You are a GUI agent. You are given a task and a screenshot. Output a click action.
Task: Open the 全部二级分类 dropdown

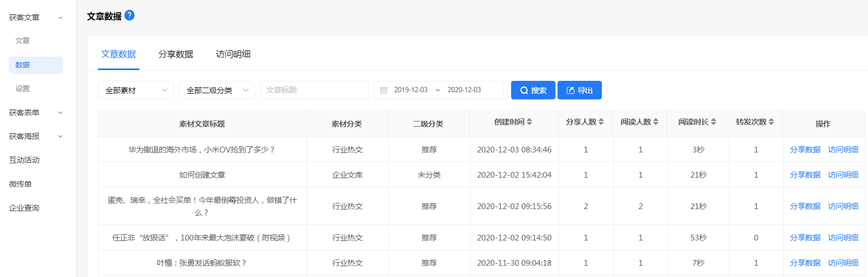click(217, 90)
